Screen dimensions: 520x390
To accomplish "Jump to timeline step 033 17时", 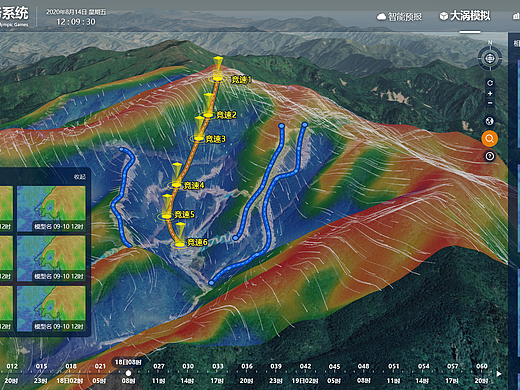I will pyautogui.click(x=217, y=373).
